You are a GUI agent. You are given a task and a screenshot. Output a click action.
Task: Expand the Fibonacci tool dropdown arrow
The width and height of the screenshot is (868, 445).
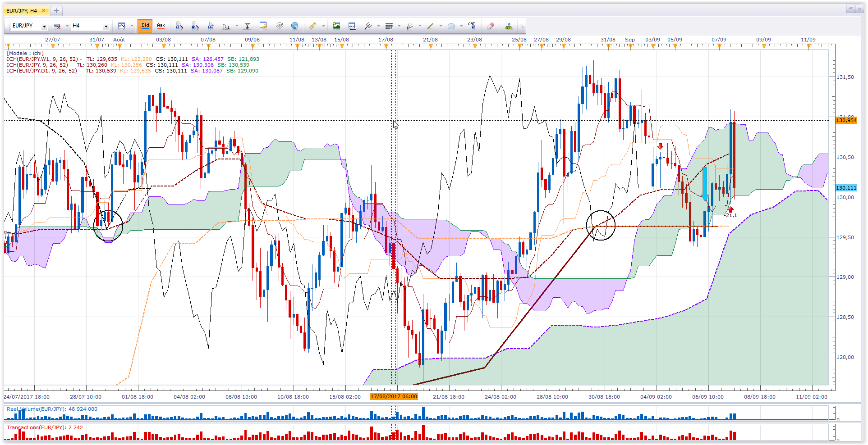coord(399,26)
